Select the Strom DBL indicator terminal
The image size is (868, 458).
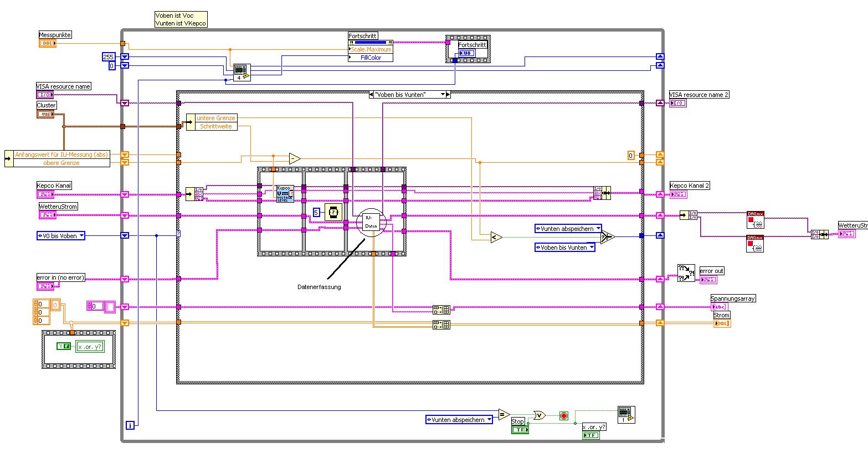(x=722, y=323)
